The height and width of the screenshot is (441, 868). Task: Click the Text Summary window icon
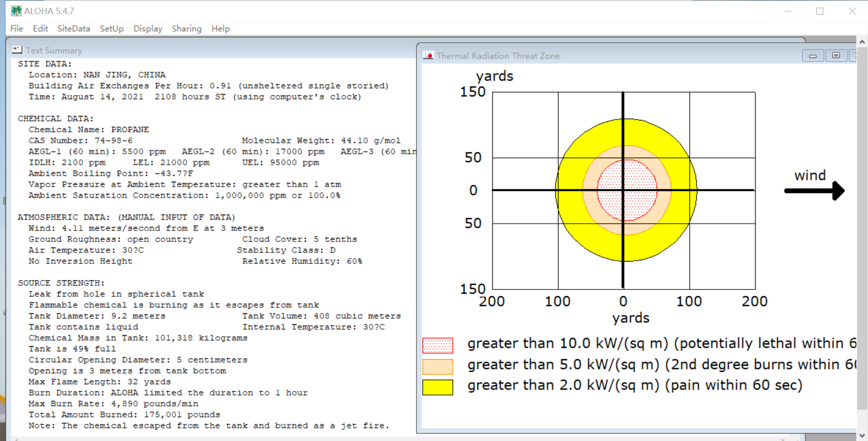[x=17, y=49]
